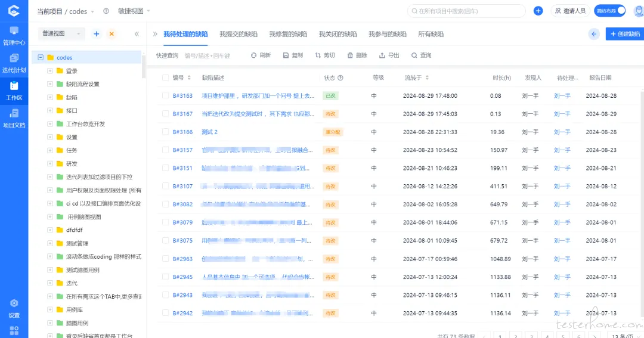Open the 工作区 sidebar section

click(x=14, y=91)
